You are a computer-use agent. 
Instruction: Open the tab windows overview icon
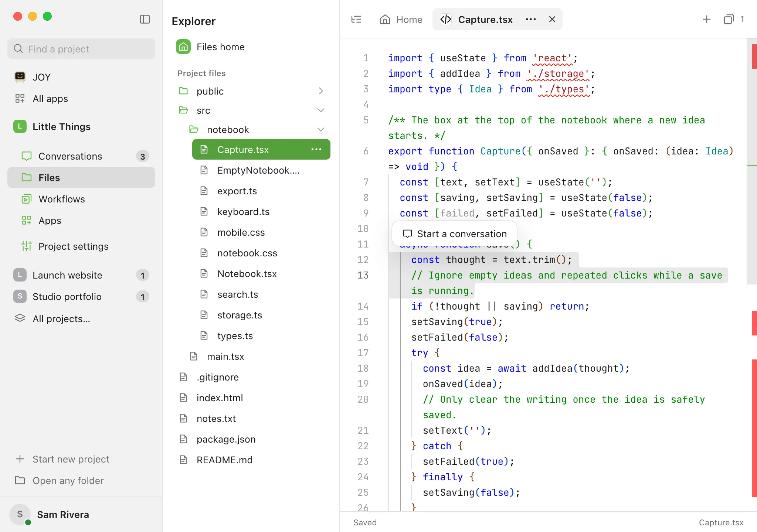point(729,19)
